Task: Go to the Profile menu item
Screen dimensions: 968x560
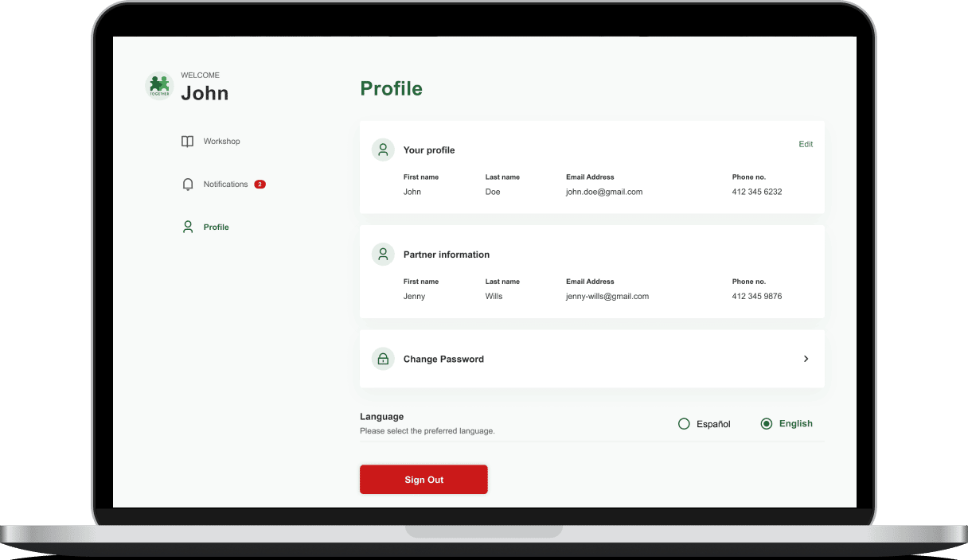Action: 216,227
